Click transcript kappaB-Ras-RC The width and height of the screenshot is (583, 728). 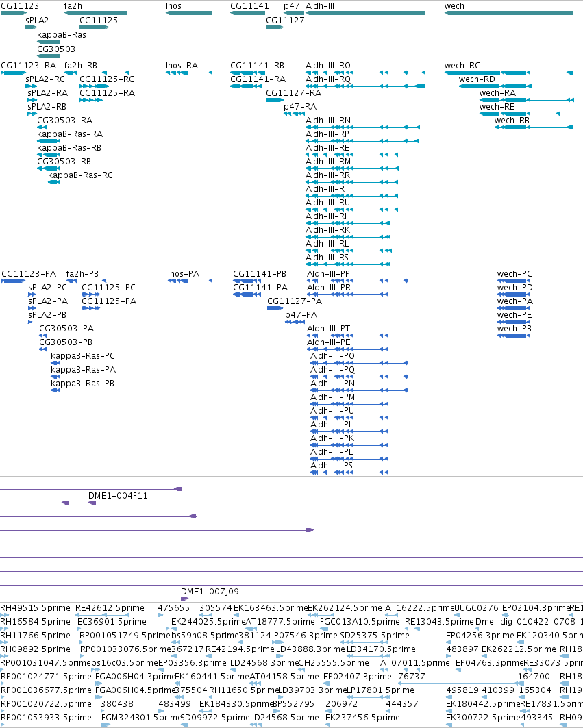pos(80,175)
